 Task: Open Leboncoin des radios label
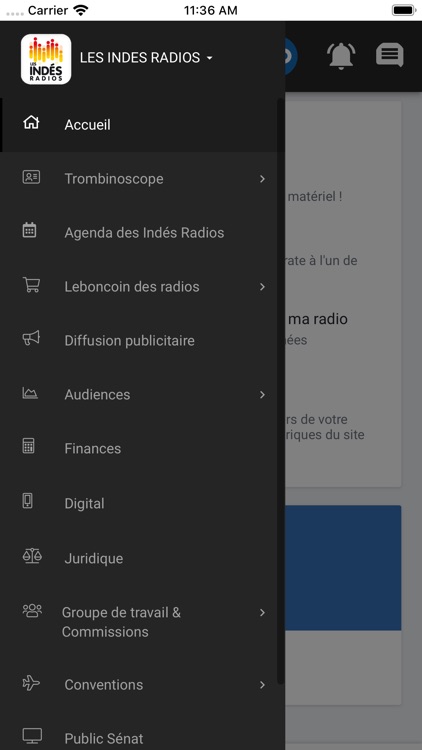pyautogui.click(x=132, y=287)
